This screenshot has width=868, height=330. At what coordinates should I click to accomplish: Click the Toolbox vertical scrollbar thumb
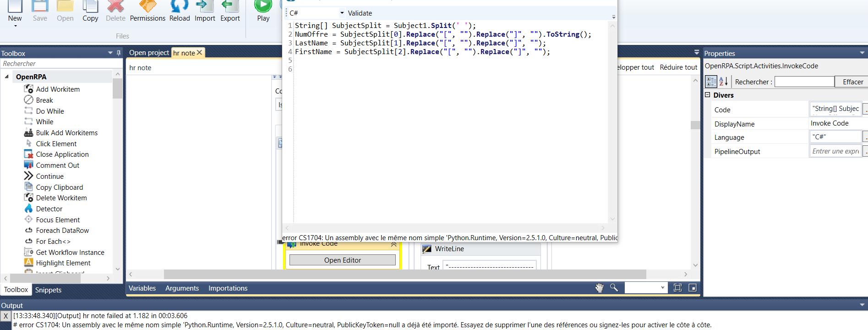tap(117, 88)
